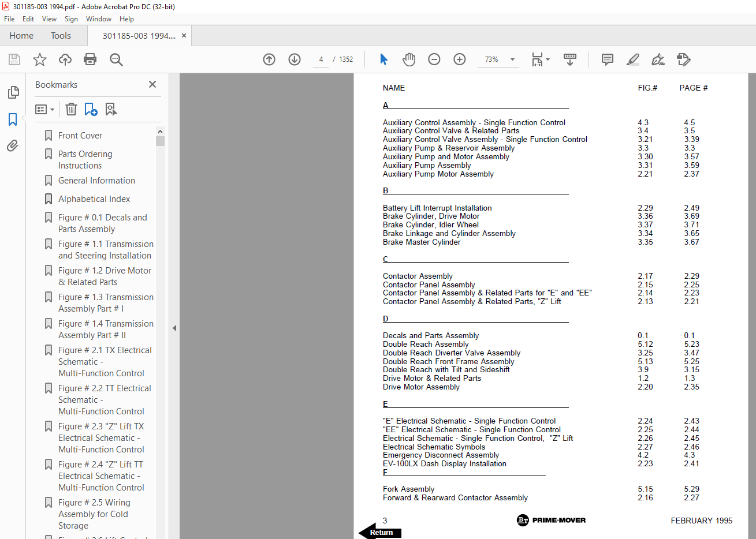Add a comment sticky note
Screen dimensions: 756x539
608,59
